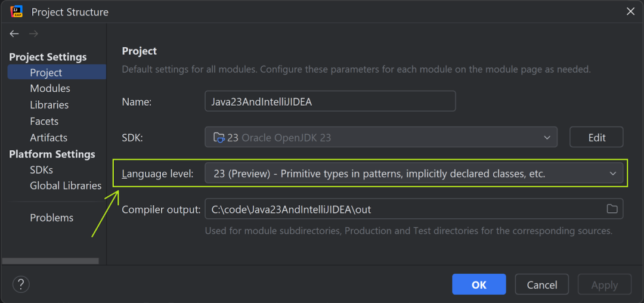Select Project in the settings sidebar
The height and width of the screenshot is (303, 644).
point(46,73)
